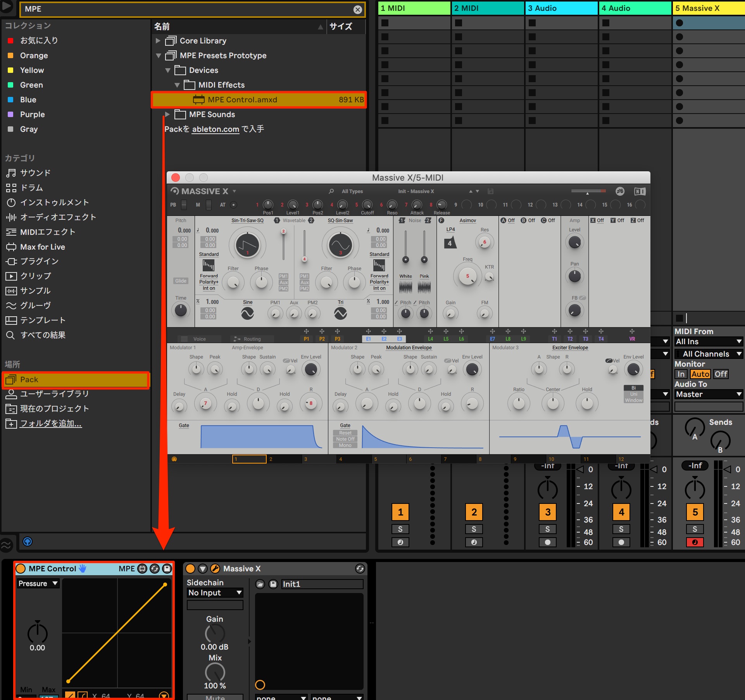Follow the ableton.com link
The height and width of the screenshot is (700, 745).
click(216, 129)
